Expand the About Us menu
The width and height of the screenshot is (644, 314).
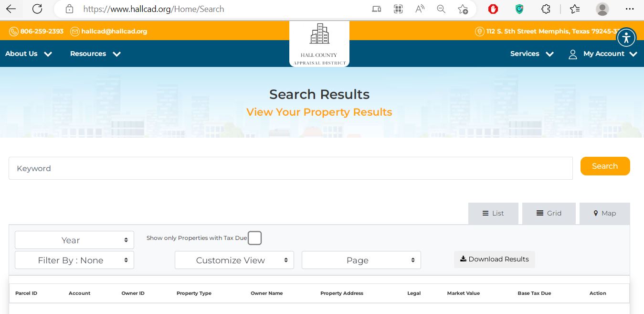tap(29, 54)
